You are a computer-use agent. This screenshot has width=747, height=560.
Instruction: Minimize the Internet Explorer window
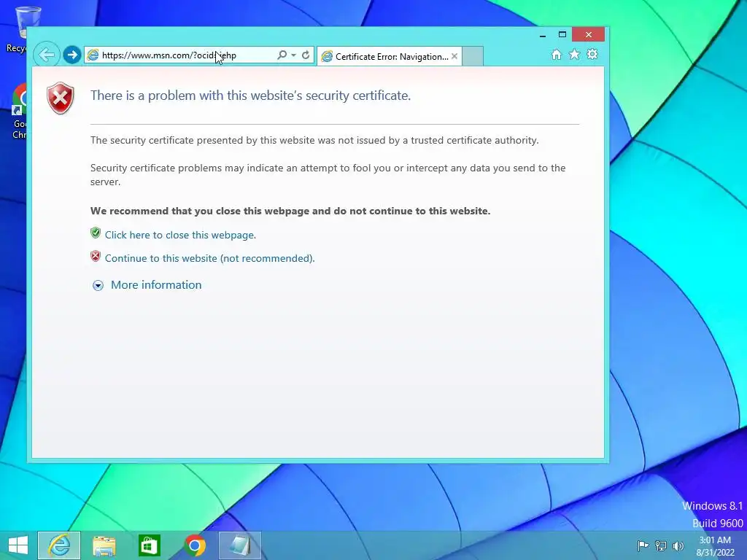pyautogui.click(x=543, y=35)
